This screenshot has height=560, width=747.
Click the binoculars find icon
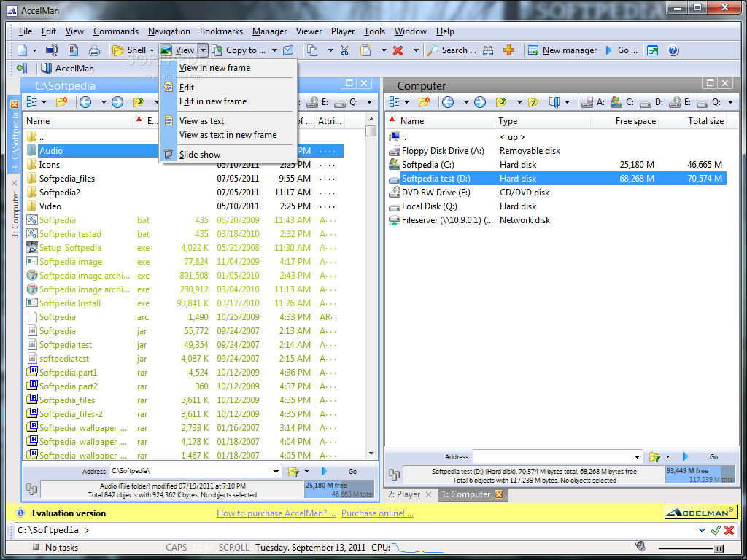488,50
